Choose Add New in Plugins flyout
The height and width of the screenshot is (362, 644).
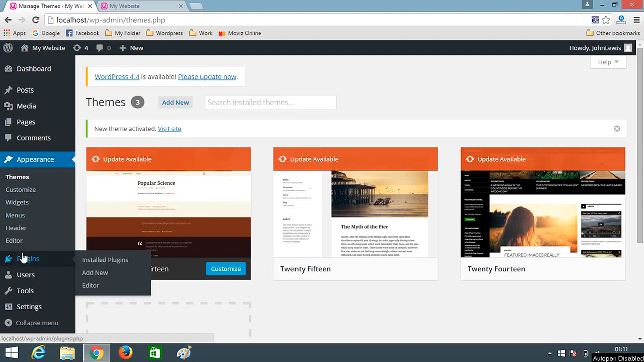[95, 273]
